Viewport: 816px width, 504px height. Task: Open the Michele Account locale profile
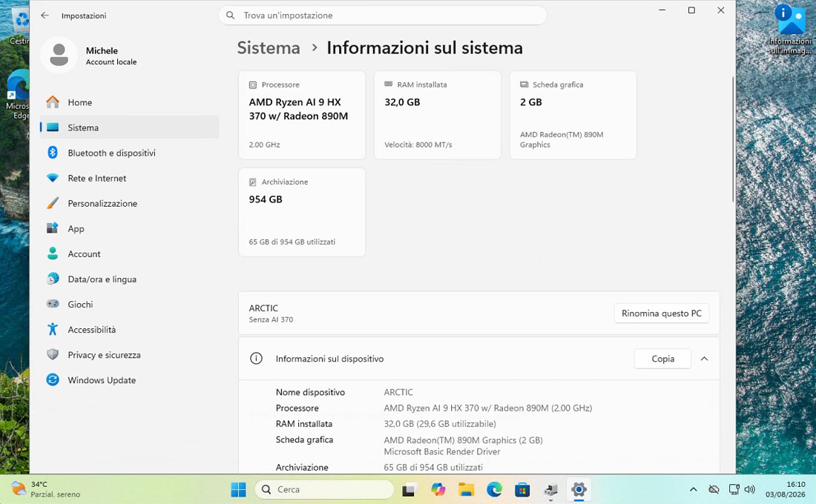click(88, 55)
